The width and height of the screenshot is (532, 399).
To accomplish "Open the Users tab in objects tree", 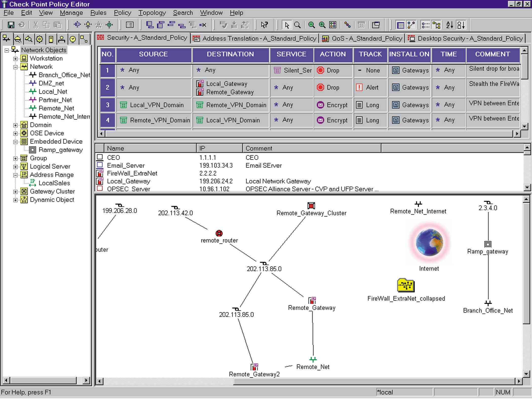I will (62, 39).
